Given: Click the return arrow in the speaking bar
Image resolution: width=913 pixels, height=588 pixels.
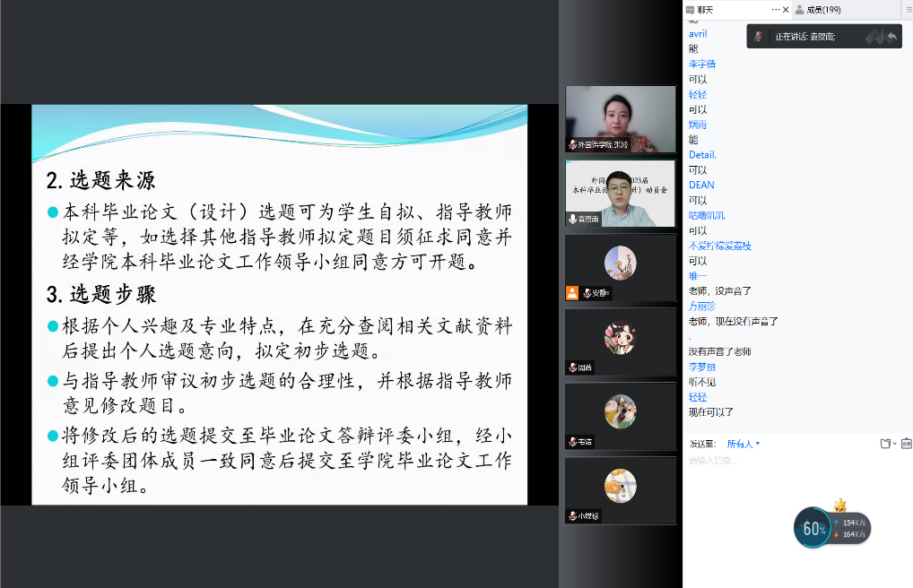Looking at the screenshot, I should coord(891,37).
